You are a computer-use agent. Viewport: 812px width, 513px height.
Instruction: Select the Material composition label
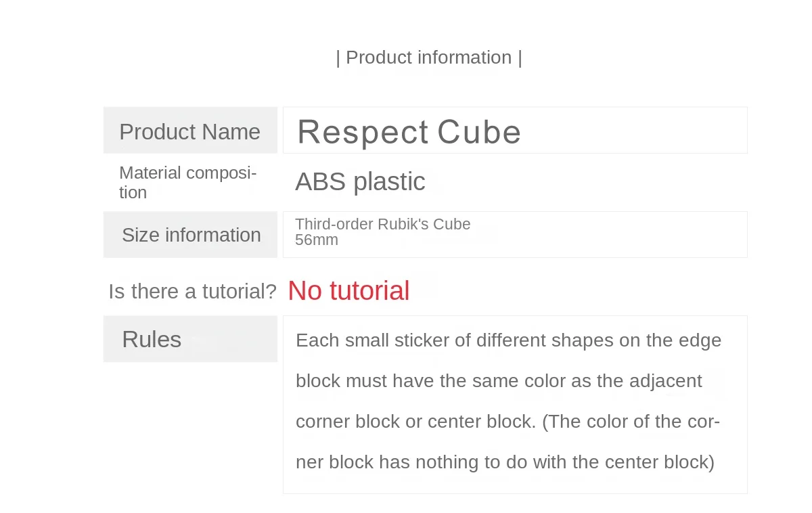(187, 182)
